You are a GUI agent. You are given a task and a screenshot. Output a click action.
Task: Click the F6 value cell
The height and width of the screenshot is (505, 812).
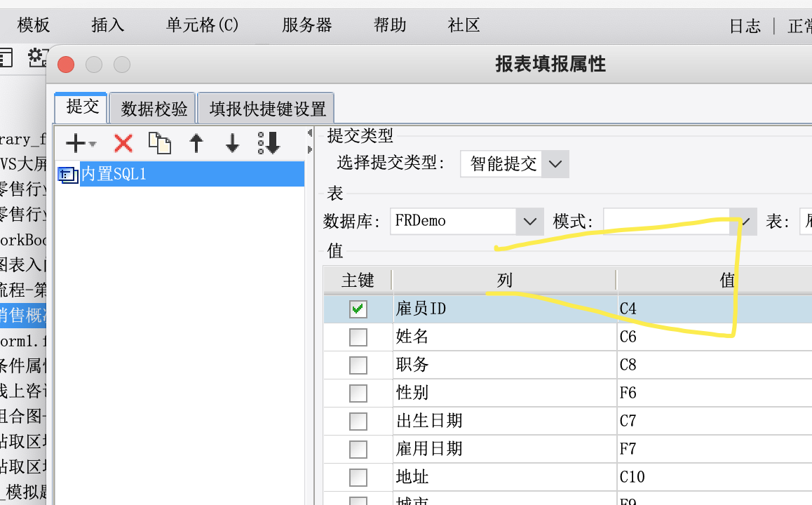[x=715, y=393]
